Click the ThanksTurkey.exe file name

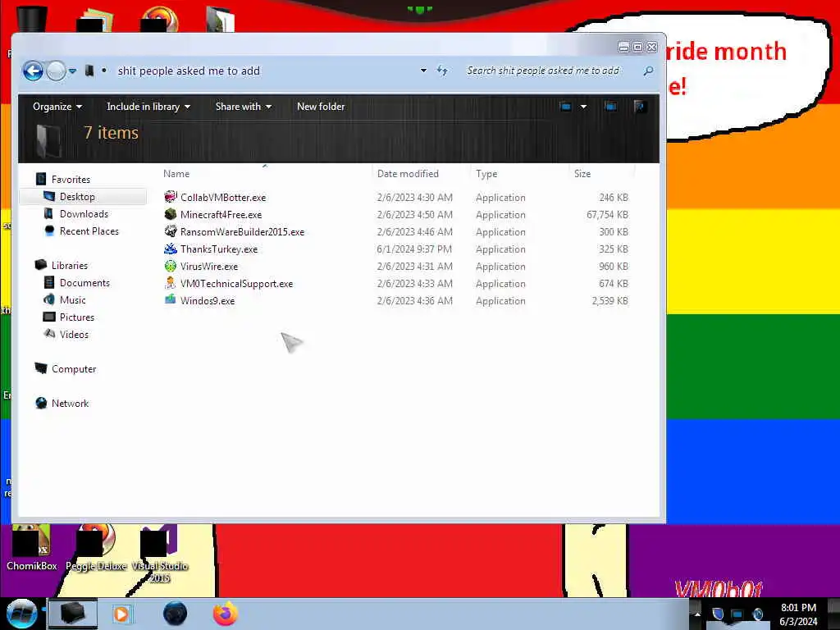(218, 249)
